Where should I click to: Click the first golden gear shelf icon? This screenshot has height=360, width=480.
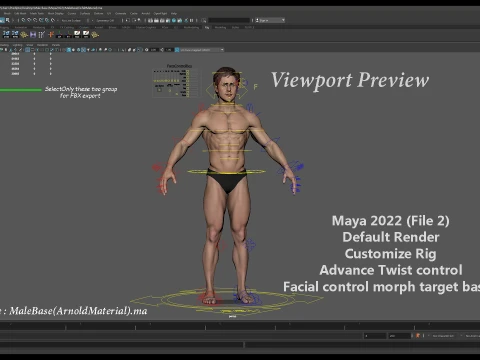click(24, 34)
